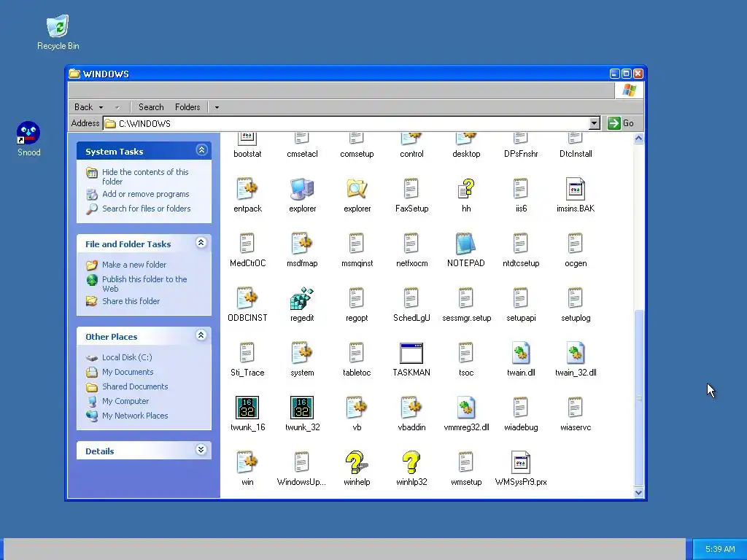
Task: Select the hh help file icon
Action: point(466,189)
